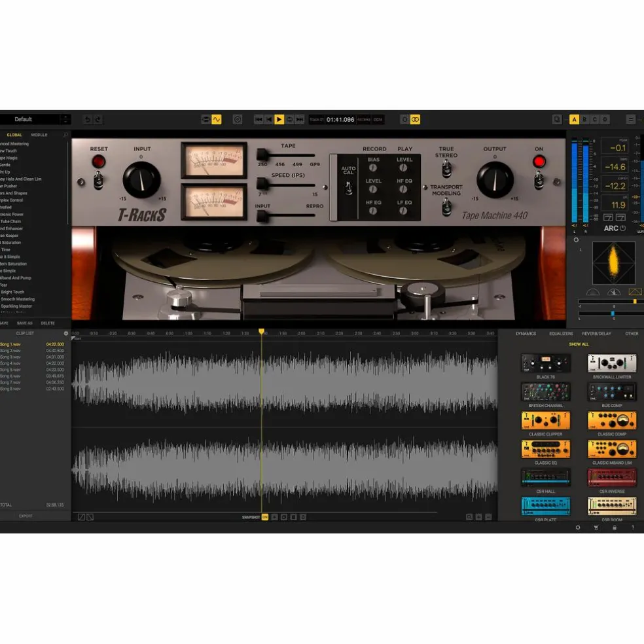Toggle the loop playback button
Screen dimensions: 644x644
click(x=289, y=120)
